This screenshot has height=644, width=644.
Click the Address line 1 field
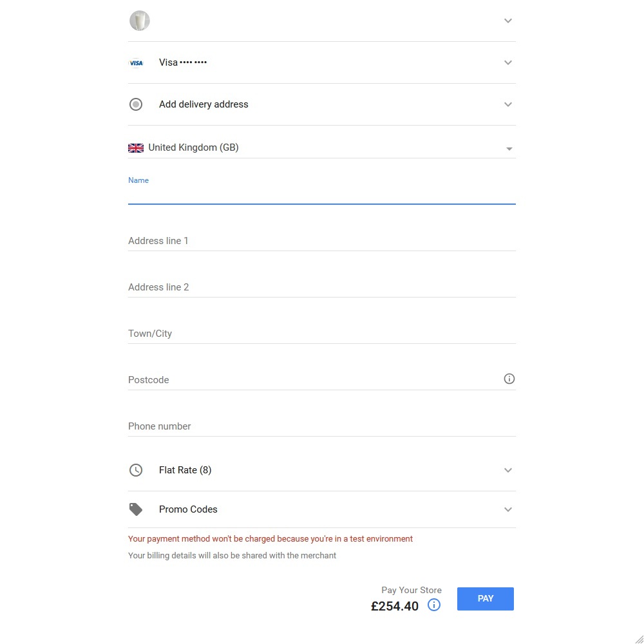321,241
